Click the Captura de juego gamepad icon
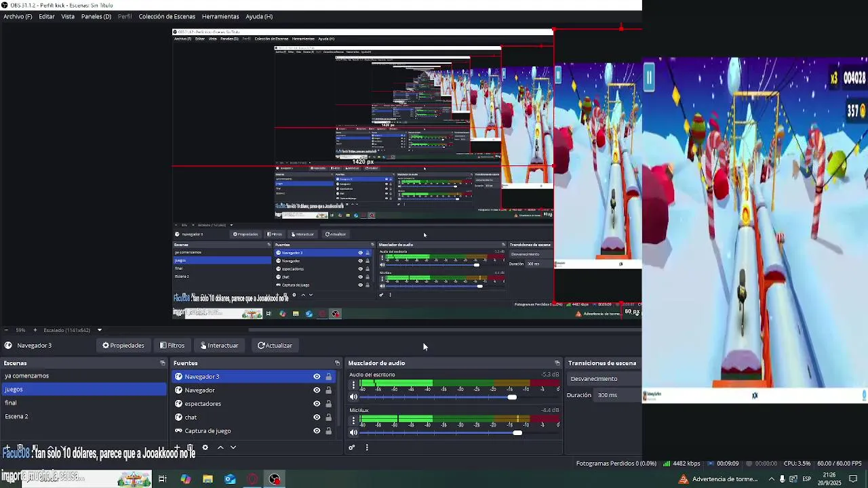868x488 pixels. (x=179, y=431)
